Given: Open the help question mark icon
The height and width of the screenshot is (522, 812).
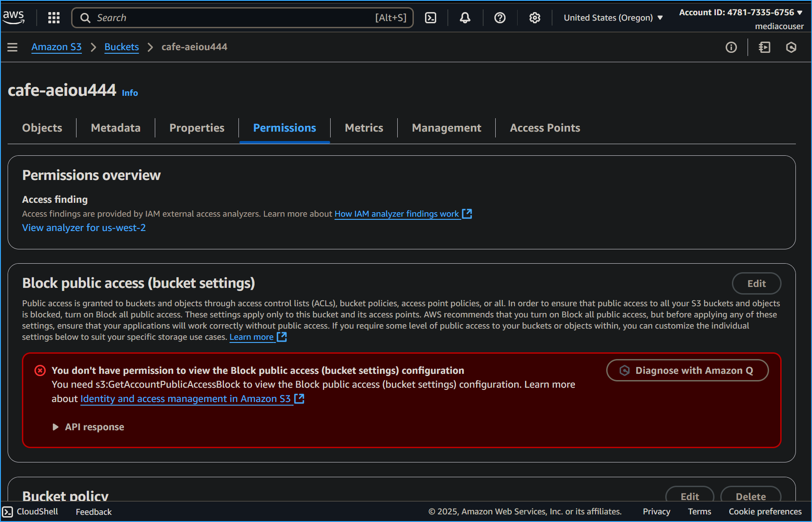Looking at the screenshot, I should (x=500, y=17).
